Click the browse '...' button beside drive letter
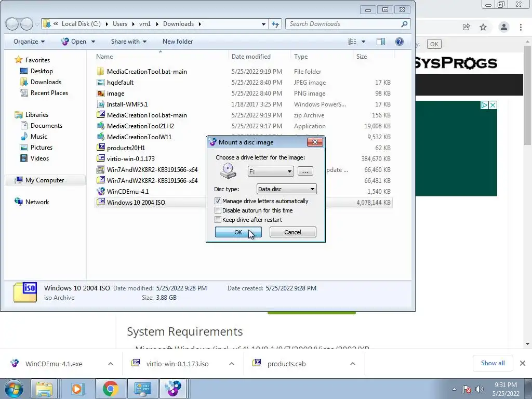This screenshot has height=399, width=532. pos(305,171)
